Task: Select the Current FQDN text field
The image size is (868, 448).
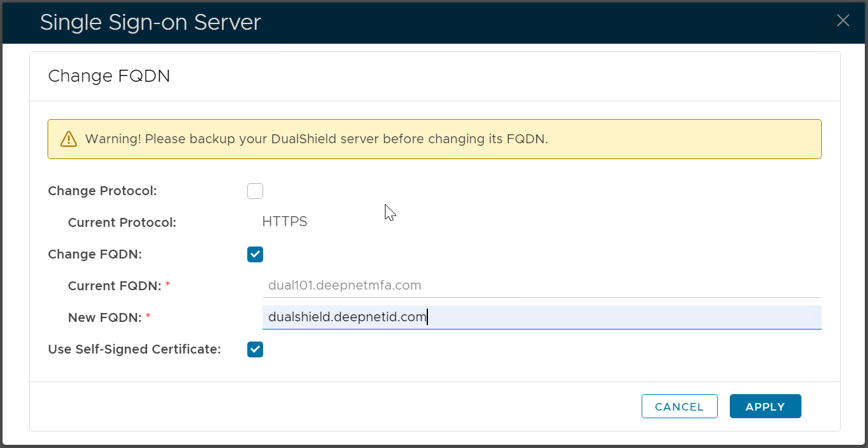Action: 541,286
